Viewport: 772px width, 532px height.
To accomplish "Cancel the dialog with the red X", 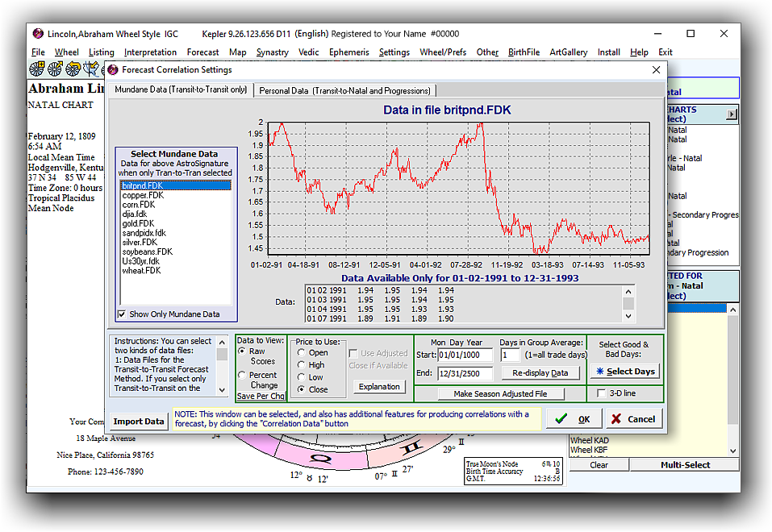I will (x=633, y=418).
